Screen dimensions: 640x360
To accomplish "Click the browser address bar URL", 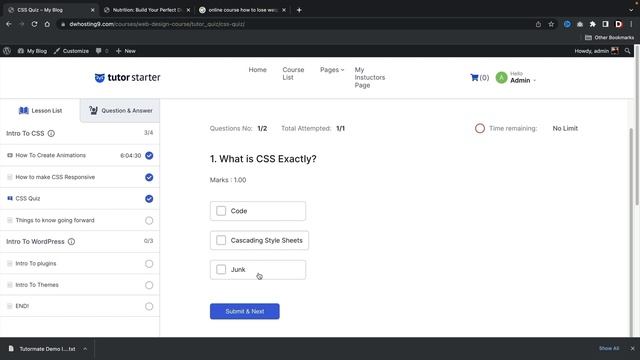I will [157, 24].
